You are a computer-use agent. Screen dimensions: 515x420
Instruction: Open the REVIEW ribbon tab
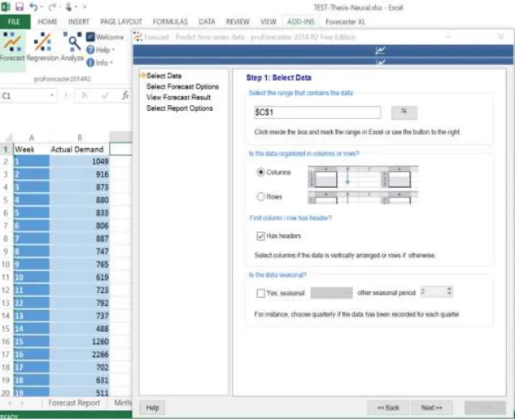[238, 22]
